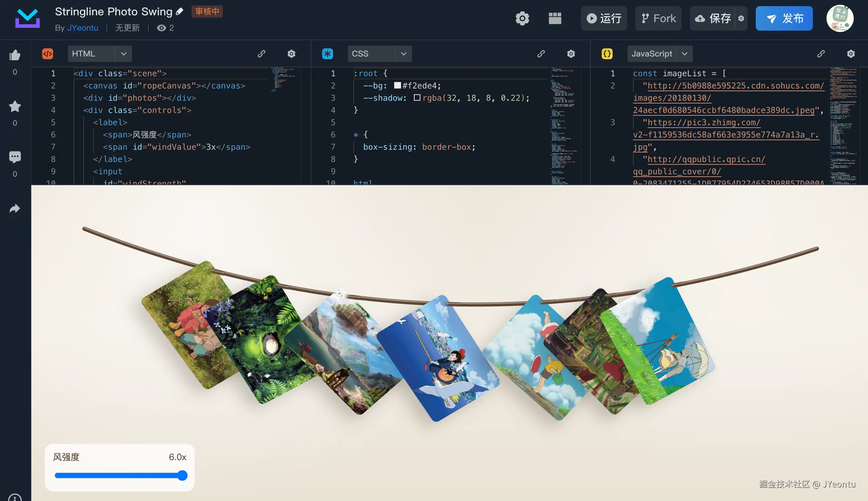This screenshot has width=868, height=501.
Task: Click the qqpublic.qpic.cn image URL
Action: (728, 171)
